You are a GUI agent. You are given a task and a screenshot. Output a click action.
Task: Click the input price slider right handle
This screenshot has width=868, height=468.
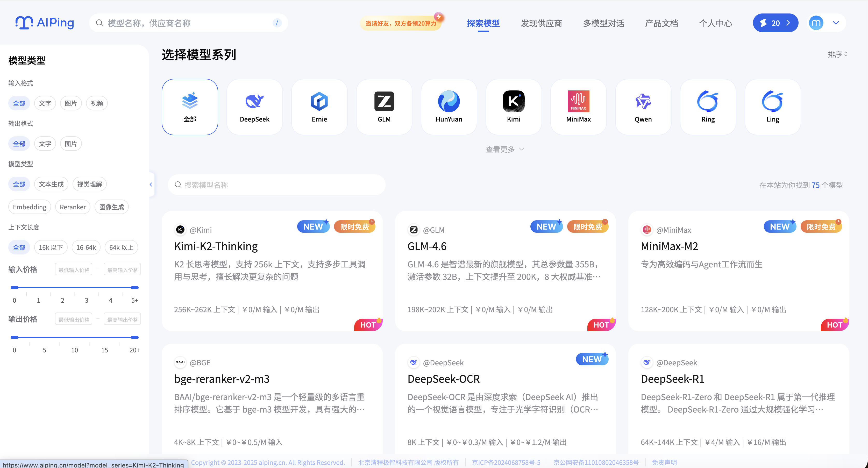[x=135, y=287]
